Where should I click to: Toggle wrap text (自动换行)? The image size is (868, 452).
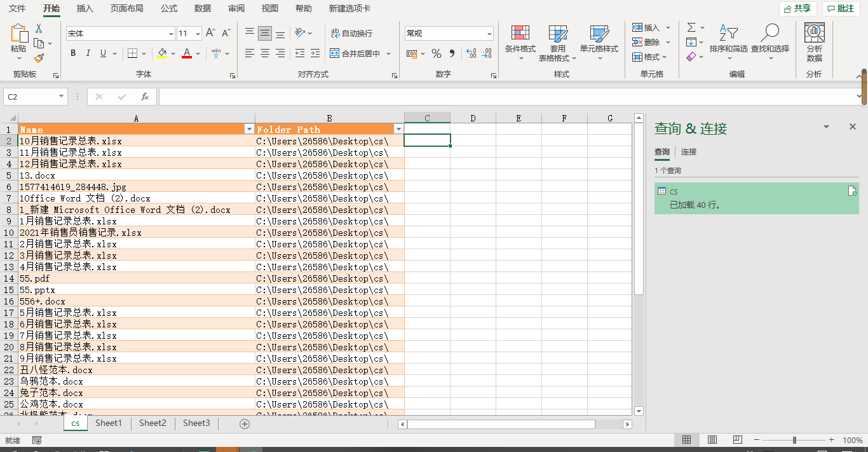coord(351,33)
